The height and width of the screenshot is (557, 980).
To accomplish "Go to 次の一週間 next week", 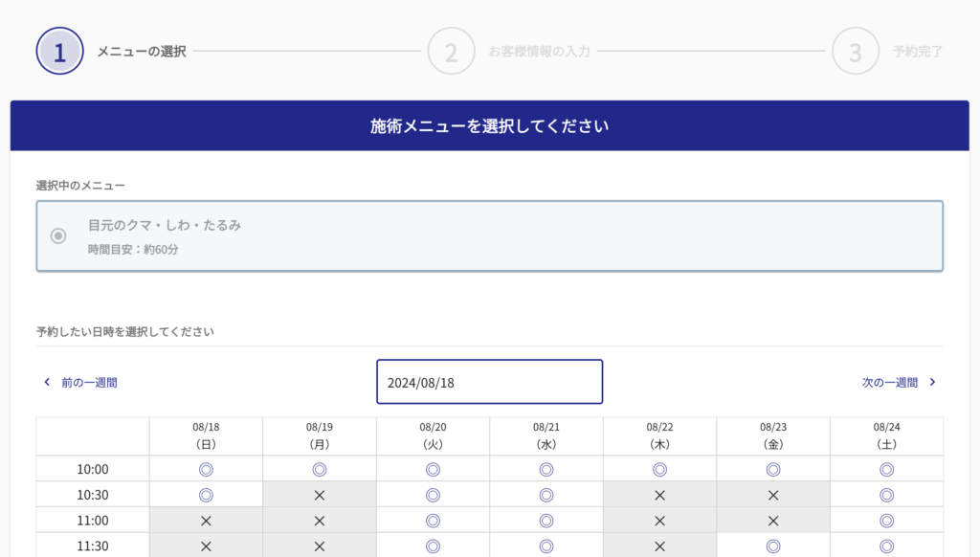I will (889, 382).
